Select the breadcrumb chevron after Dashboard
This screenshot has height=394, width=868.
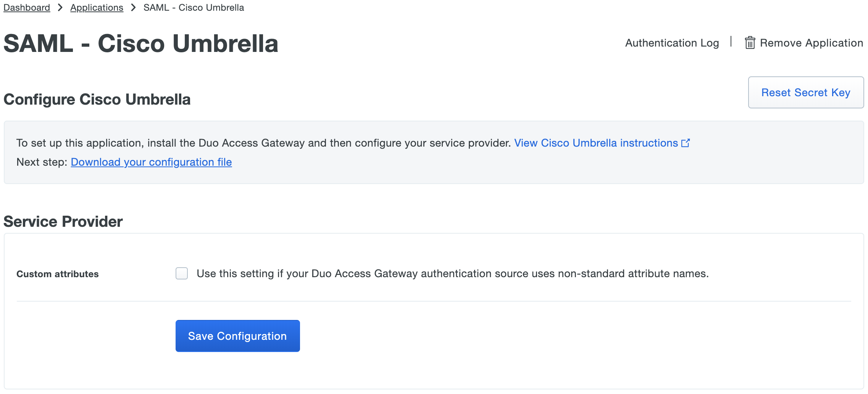pyautogui.click(x=60, y=7)
